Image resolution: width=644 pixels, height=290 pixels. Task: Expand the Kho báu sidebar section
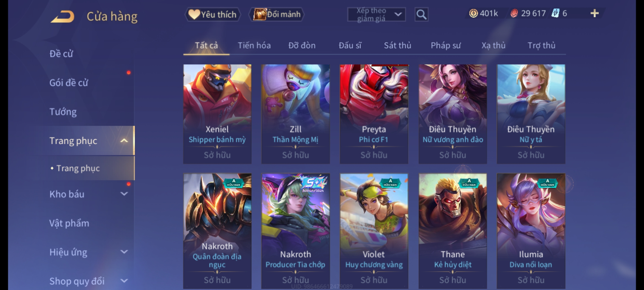coord(124,194)
